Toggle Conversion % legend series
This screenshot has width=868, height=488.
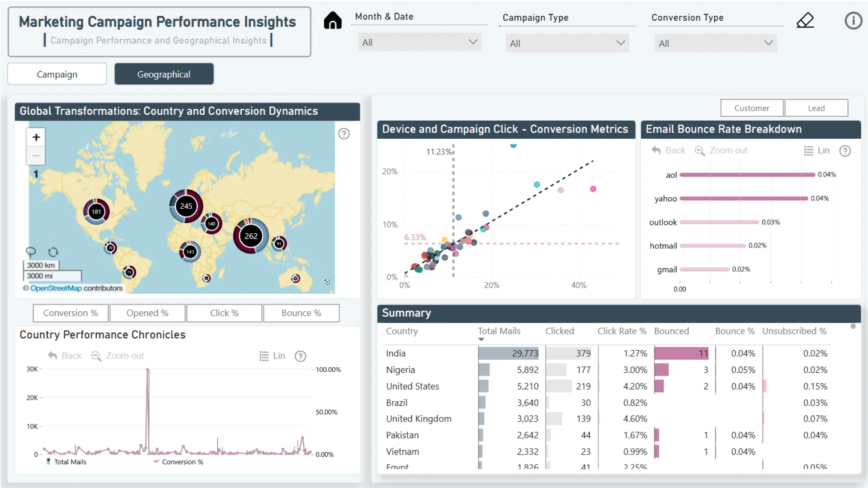(x=178, y=462)
